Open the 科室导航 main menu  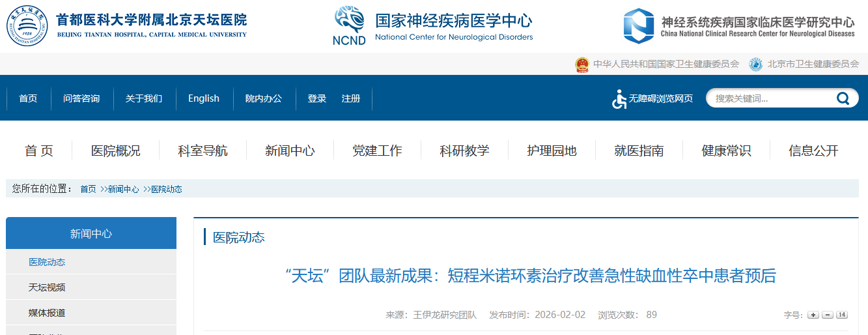tap(203, 151)
